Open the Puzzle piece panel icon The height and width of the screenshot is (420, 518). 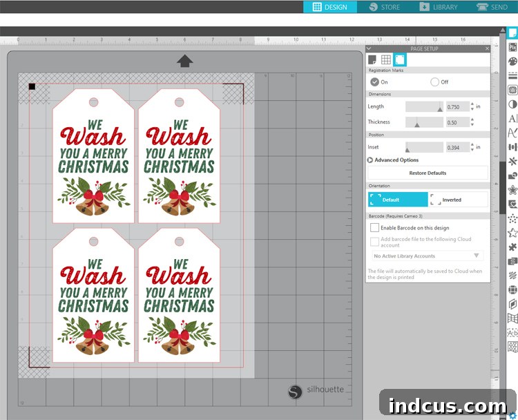(512, 247)
